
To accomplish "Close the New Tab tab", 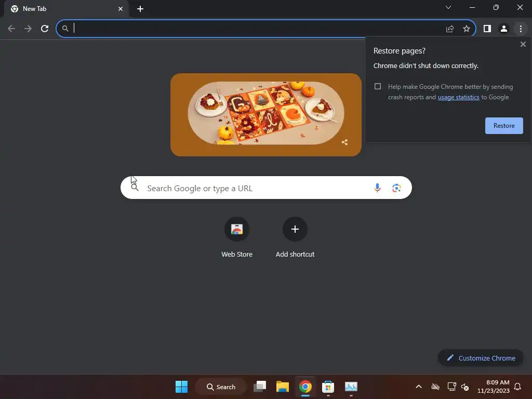I will (121, 9).
